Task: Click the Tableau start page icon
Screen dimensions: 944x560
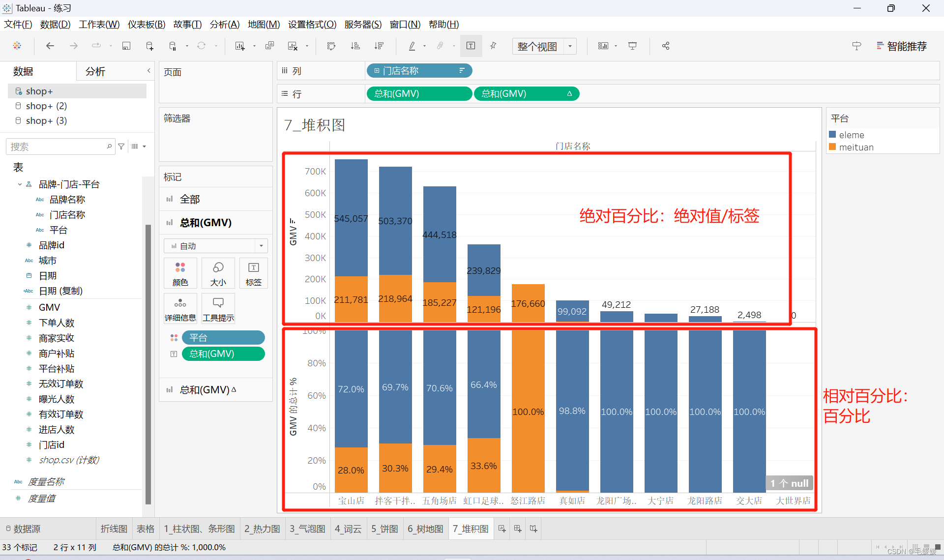Action: 17,46
